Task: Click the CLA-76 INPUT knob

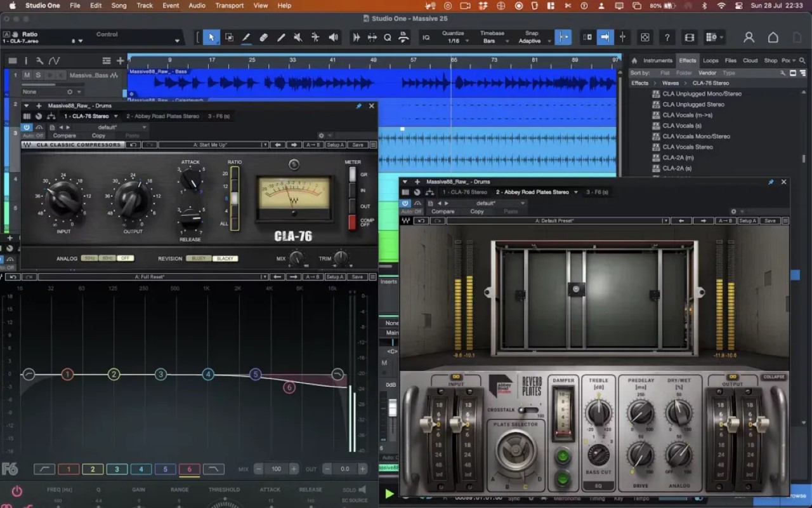Action: click(63, 198)
